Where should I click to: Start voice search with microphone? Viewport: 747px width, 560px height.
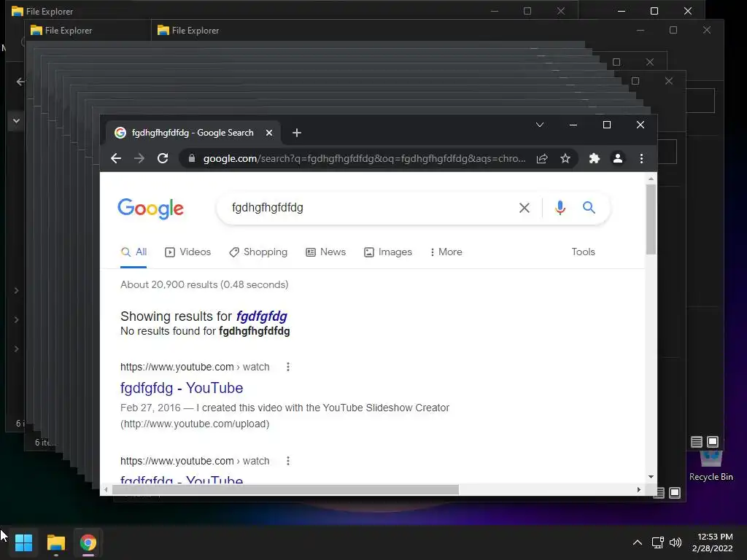point(560,208)
